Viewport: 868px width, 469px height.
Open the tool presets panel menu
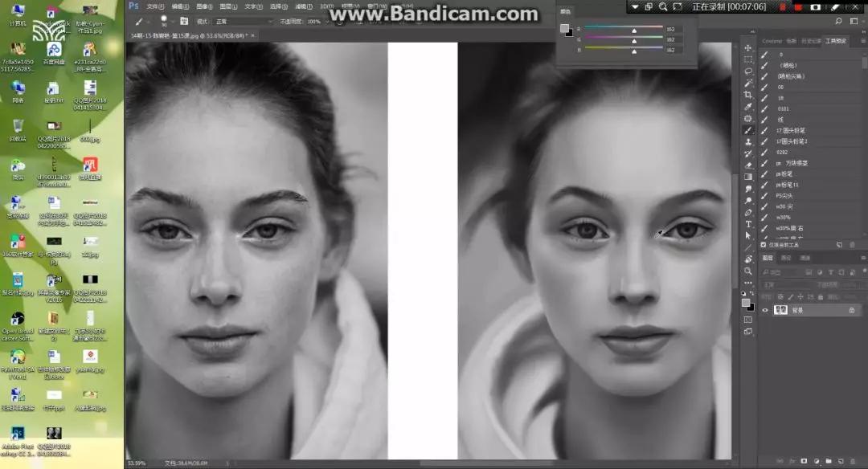[862, 41]
